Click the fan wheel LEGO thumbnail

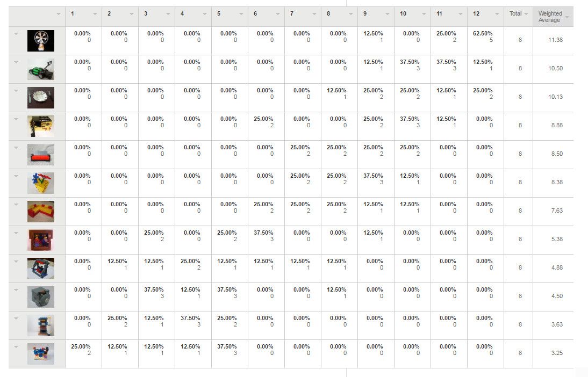[41, 41]
